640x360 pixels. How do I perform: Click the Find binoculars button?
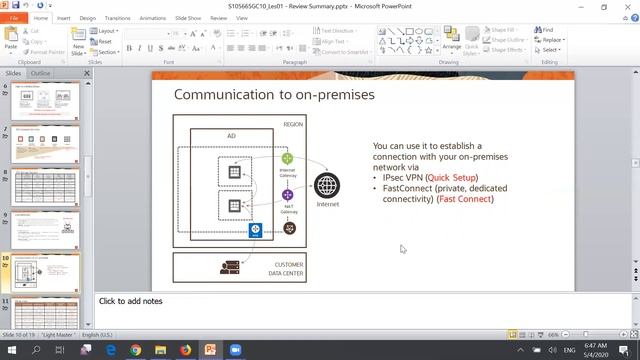point(544,30)
